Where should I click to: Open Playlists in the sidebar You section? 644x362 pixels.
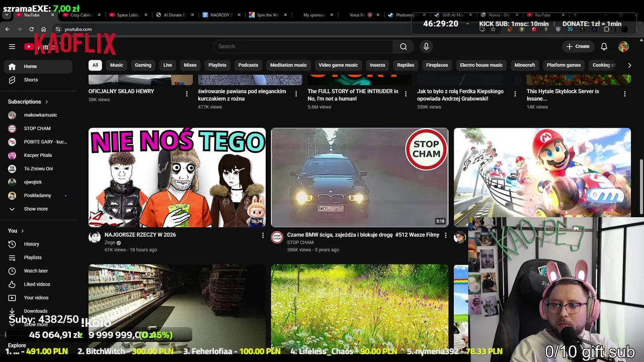tap(38, 257)
